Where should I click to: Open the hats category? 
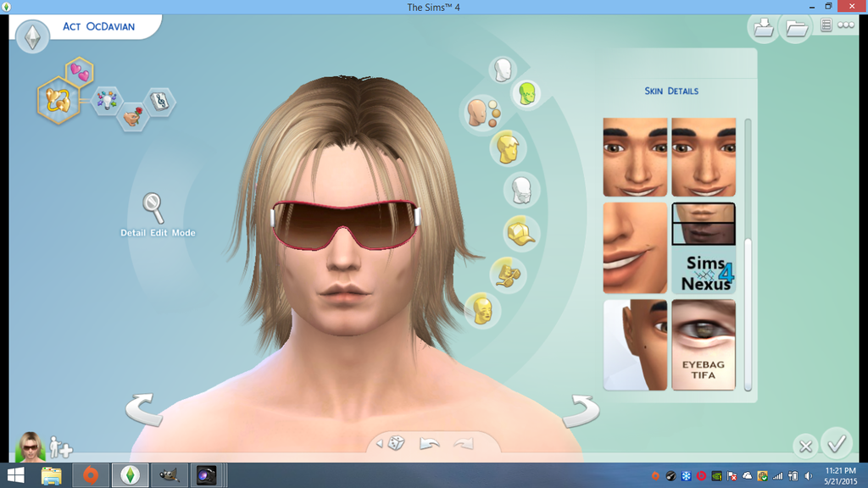pos(521,232)
